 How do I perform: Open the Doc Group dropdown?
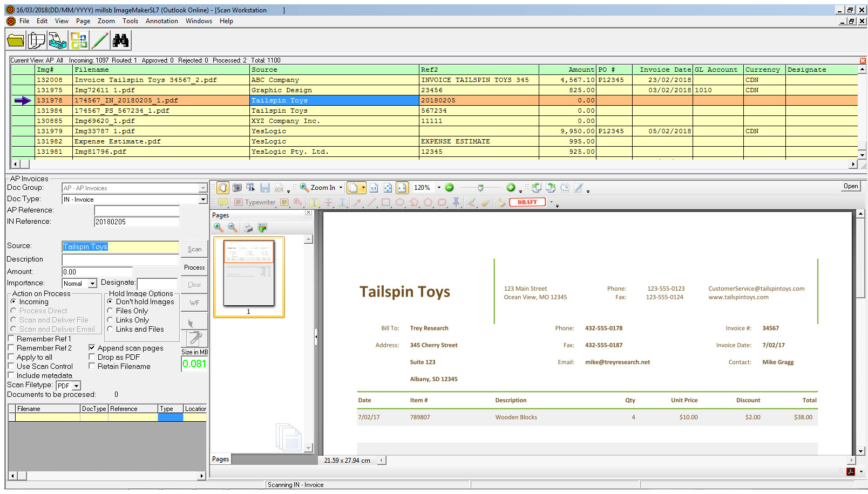tap(203, 188)
